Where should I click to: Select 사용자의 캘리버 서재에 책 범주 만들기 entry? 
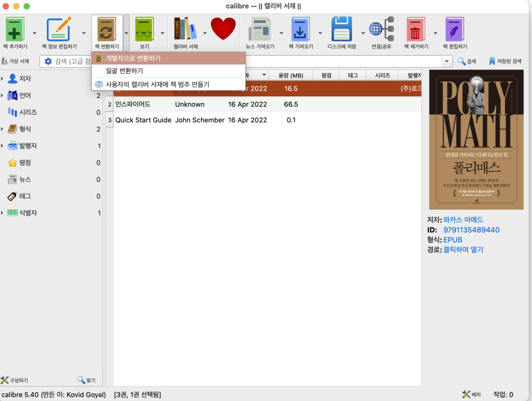click(x=169, y=84)
